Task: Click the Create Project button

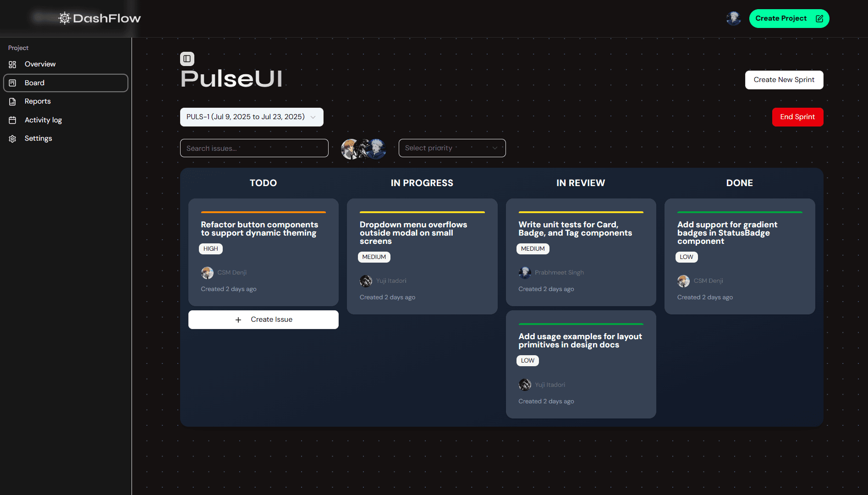Action: pyautogui.click(x=789, y=18)
